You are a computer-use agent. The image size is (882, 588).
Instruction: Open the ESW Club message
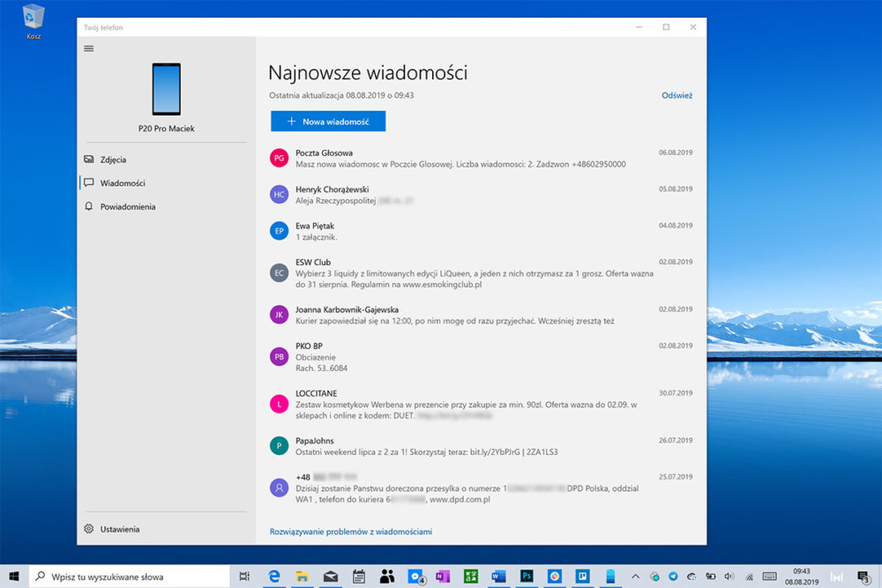click(x=481, y=273)
